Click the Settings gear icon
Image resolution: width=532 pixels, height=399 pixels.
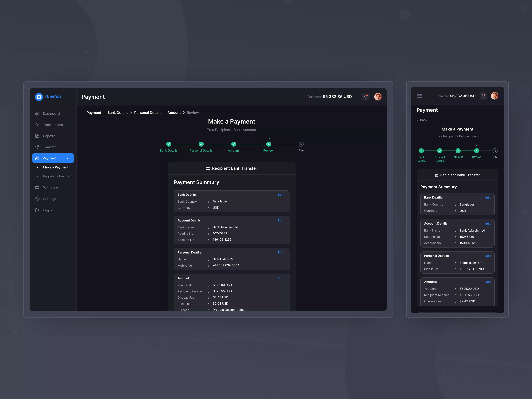pyautogui.click(x=37, y=199)
